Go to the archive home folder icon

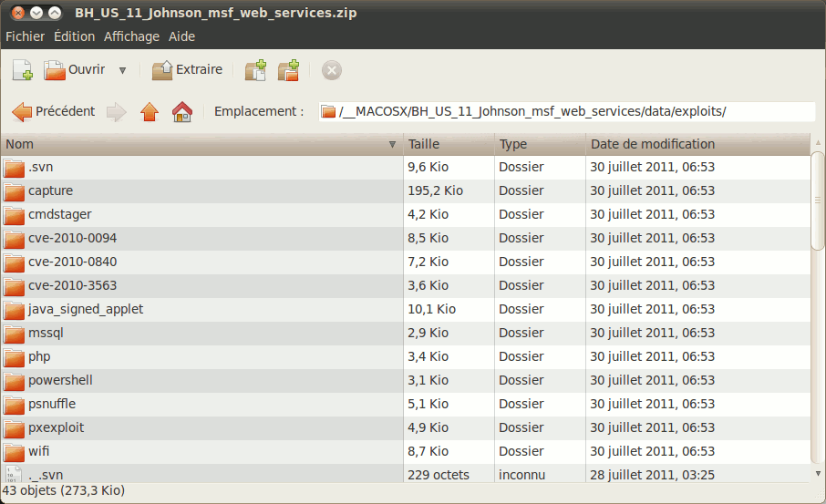pyautogui.click(x=182, y=111)
